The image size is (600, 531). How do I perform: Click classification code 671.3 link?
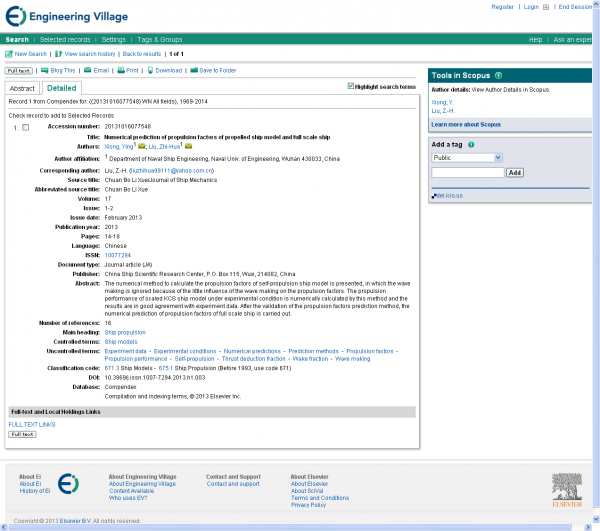pyautogui.click(x=112, y=368)
